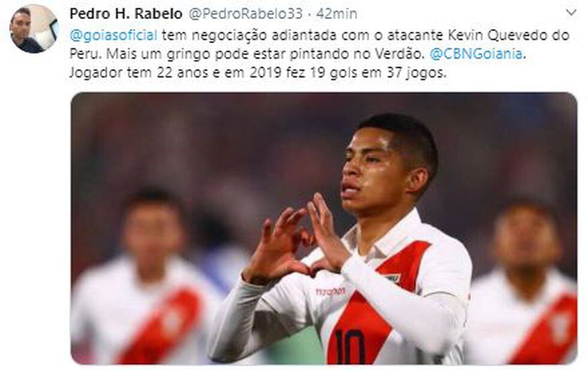This screenshot has height=370, width=588.
Task: Open the @goiasoficial mention
Action: [113, 35]
